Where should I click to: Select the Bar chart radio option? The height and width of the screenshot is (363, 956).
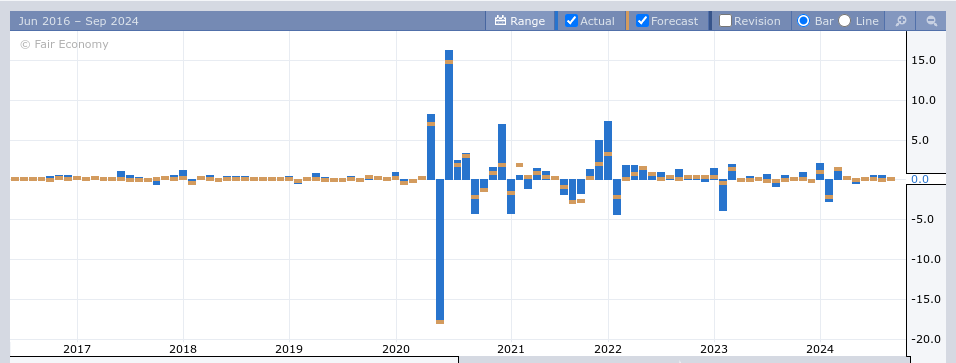[804, 21]
